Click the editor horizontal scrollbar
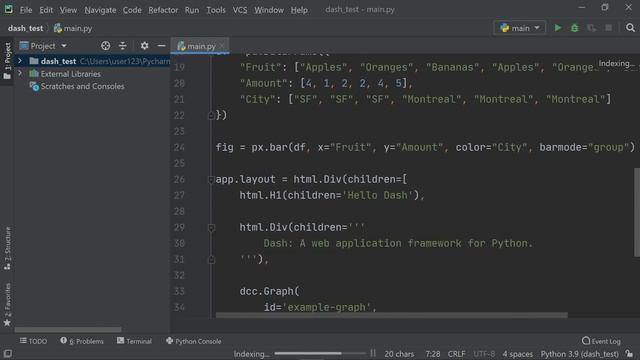Screen dimensions: 640x360 391,315
